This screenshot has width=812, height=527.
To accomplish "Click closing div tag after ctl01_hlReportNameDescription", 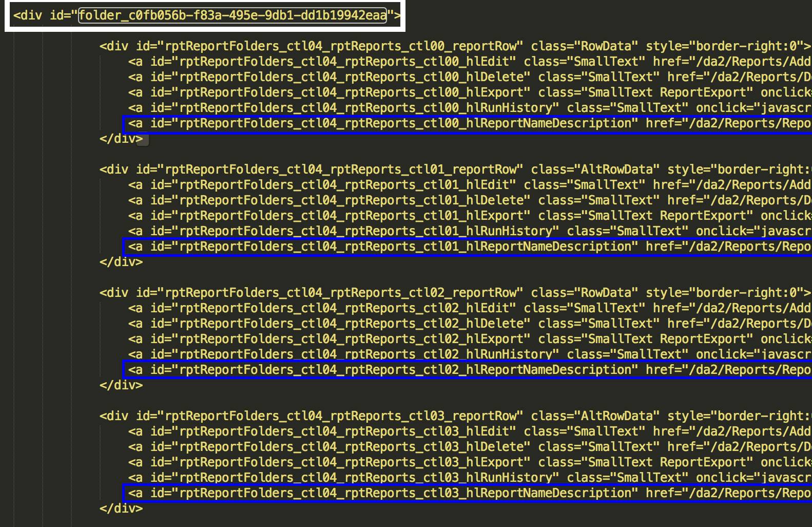I will pos(121,262).
